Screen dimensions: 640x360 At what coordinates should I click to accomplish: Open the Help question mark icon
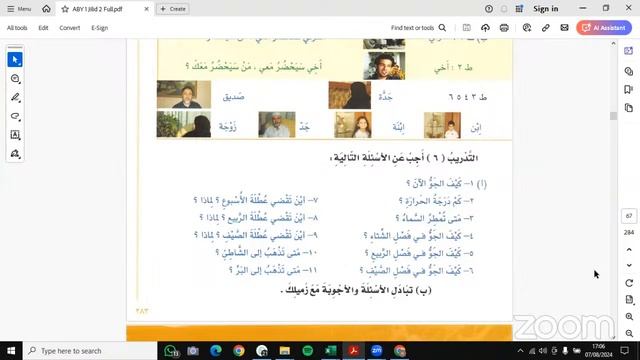[x=489, y=9]
